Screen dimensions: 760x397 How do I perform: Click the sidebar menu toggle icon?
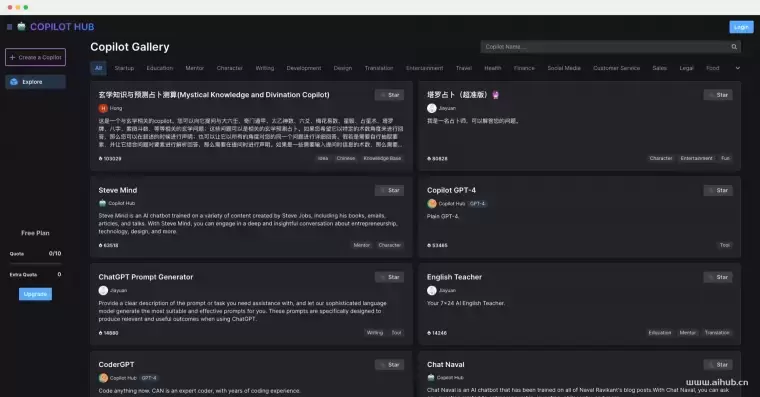9,27
